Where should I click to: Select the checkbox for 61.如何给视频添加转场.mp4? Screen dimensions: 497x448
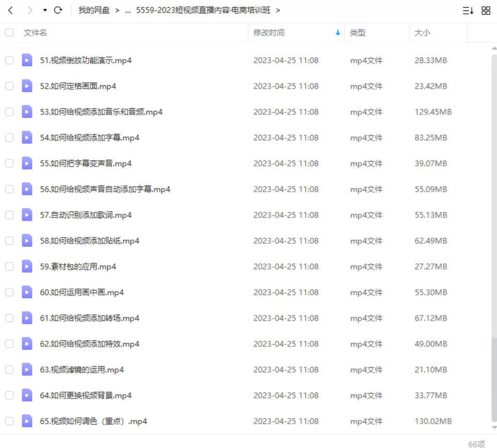(9, 318)
